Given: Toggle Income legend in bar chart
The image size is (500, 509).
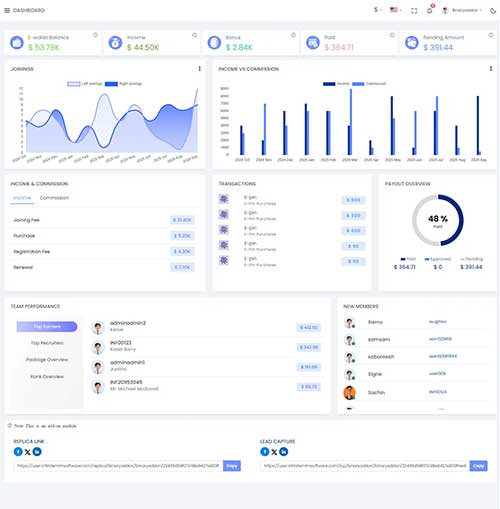Looking at the screenshot, I should coord(336,84).
